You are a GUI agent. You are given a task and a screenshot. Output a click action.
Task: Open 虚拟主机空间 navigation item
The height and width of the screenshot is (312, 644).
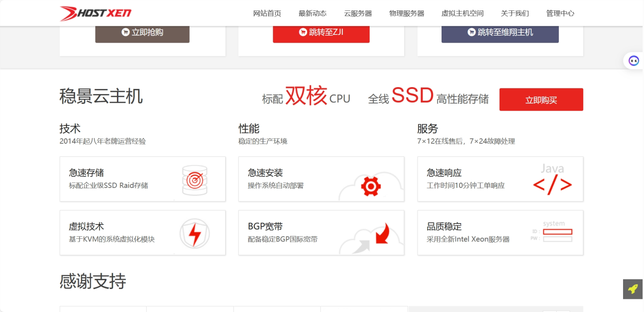pos(462,14)
